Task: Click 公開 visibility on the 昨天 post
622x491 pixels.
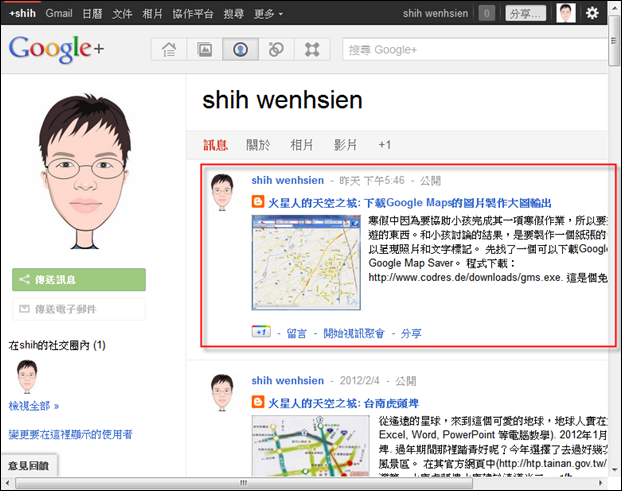Action: coord(430,181)
